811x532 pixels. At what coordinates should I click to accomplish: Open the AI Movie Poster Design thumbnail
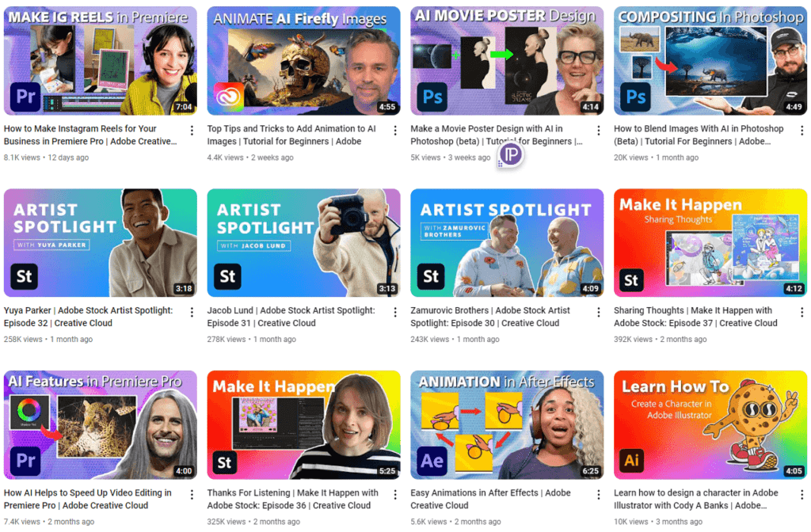[x=507, y=60]
